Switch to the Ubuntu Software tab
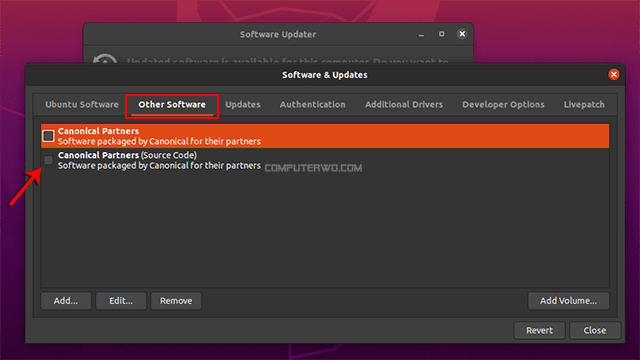Viewport: 640px width, 360px height. 82,104
